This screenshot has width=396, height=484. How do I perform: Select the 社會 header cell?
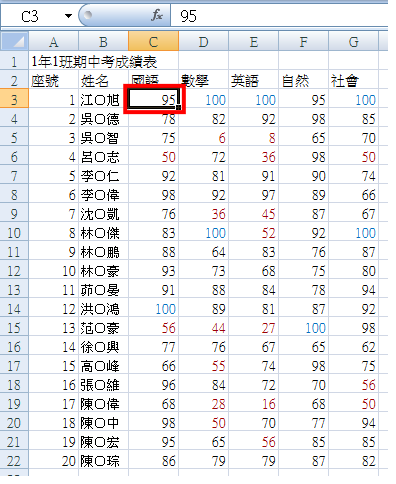coord(354,81)
